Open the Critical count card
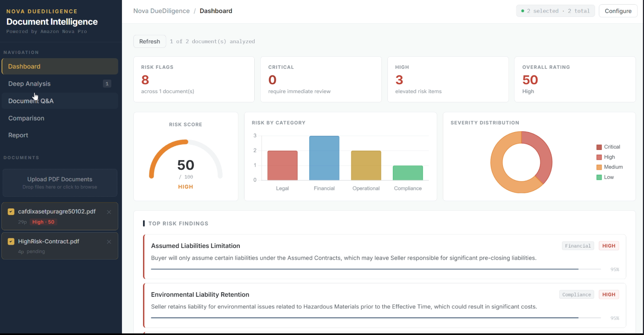 click(x=321, y=80)
